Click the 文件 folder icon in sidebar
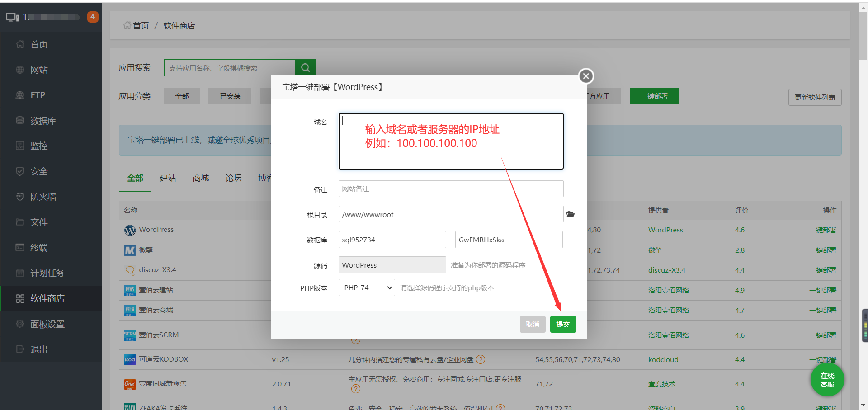Screen dimensions: 868x410 pos(20,222)
